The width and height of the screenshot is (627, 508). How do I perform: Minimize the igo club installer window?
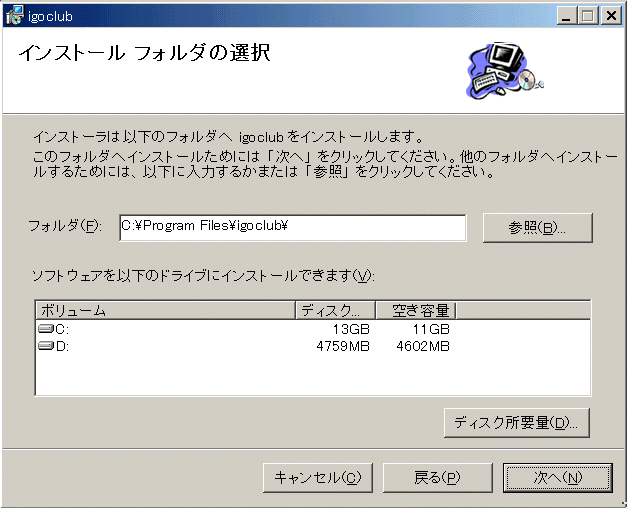pos(566,16)
